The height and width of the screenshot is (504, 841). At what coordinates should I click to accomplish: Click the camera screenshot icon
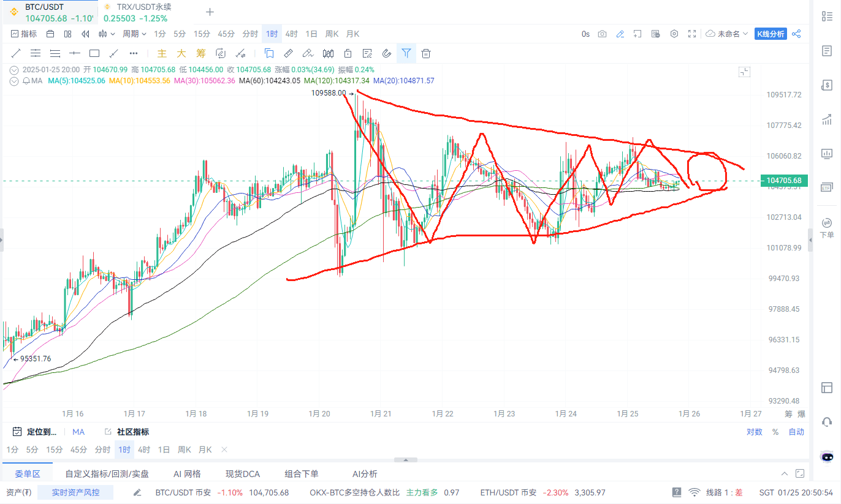tap(603, 34)
